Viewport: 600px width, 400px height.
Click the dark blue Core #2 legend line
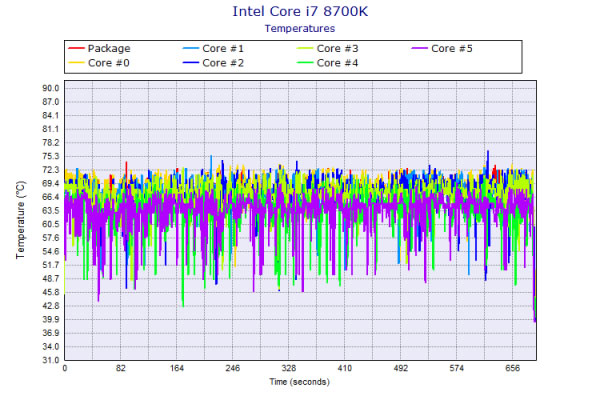pyautogui.click(x=191, y=63)
